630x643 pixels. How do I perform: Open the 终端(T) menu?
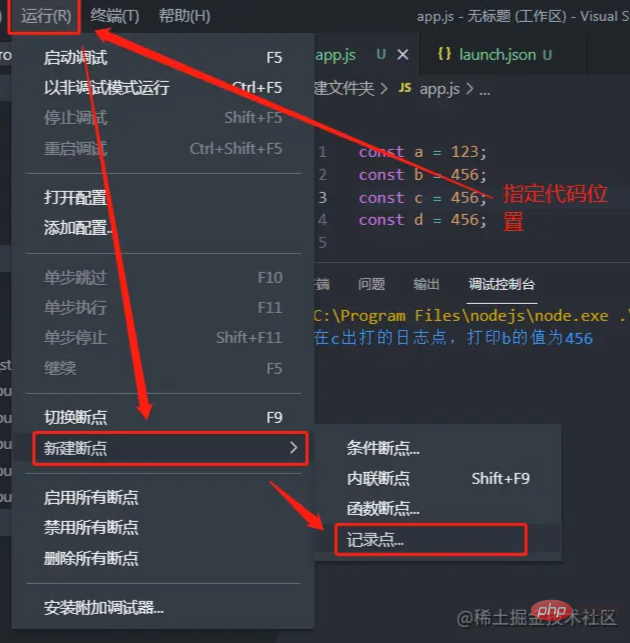[115, 16]
